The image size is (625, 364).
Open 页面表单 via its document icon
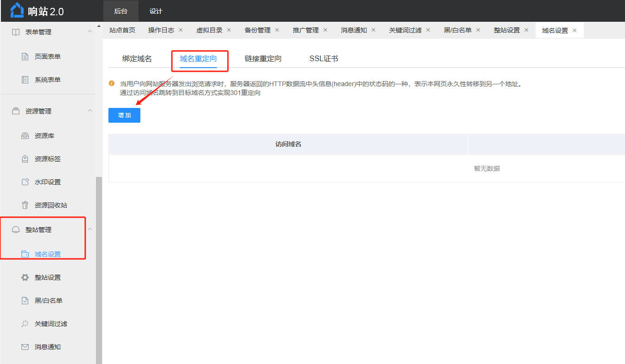[x=25, y=56]
